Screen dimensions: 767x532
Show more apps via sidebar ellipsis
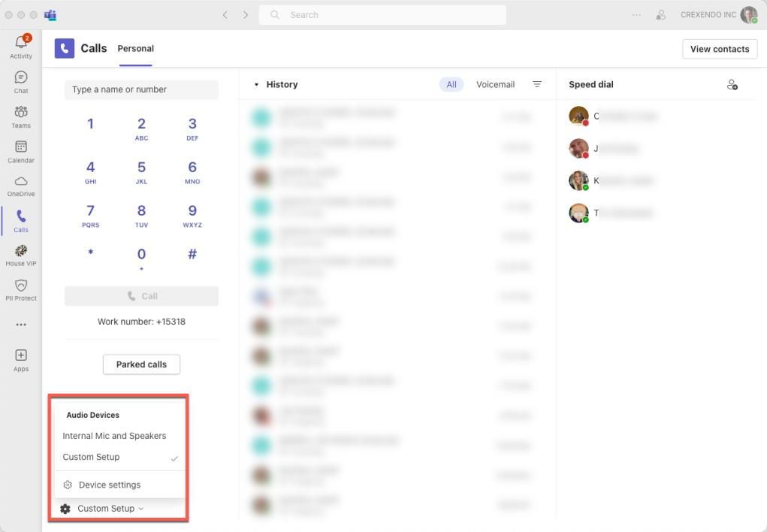coord(21,325)
